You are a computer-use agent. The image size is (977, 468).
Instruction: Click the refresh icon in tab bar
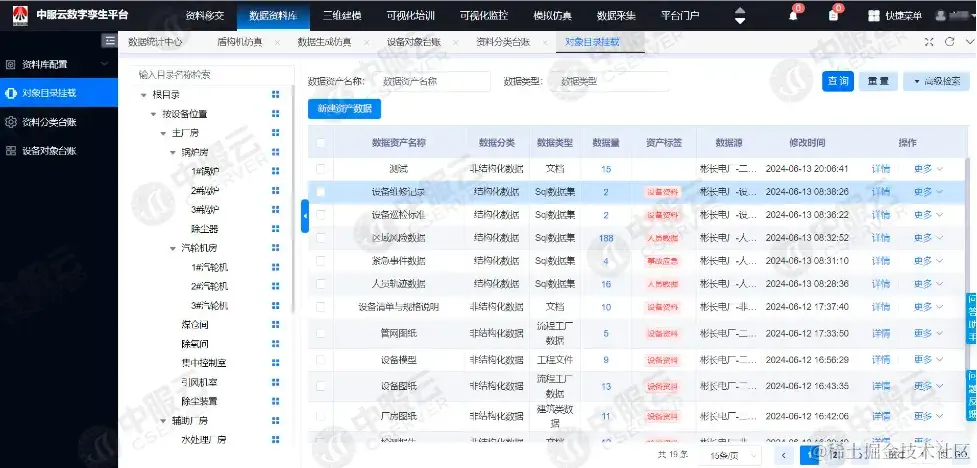click(x=950, y=42)
